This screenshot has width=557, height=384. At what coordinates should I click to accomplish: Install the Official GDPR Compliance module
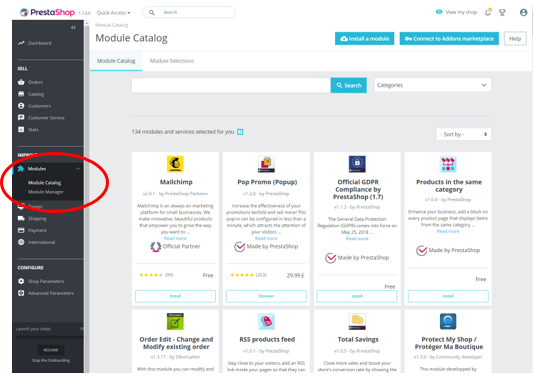point(357,296)
